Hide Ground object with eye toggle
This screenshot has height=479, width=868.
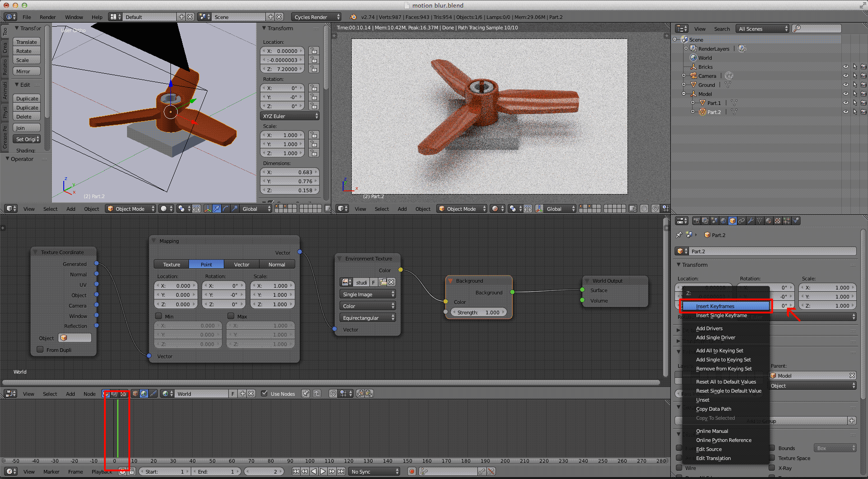click(x=846, y=85)
